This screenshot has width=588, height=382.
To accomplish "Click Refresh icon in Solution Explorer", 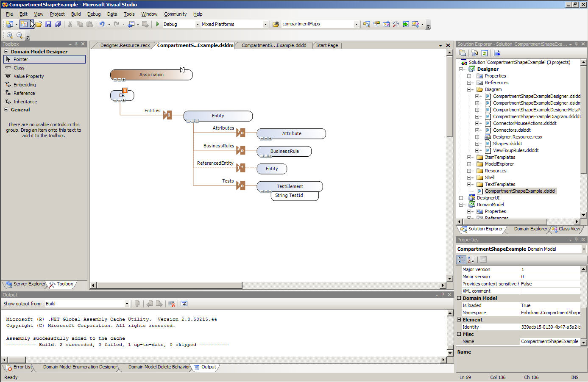I will pyautogui.click(x=485, y=53).
